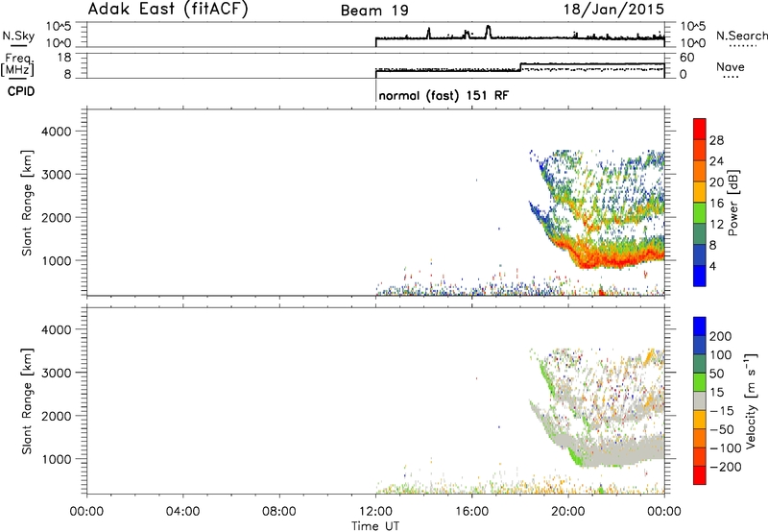Click the 'CPID' label
The width and height of the screenshot is (768, 532).
click(x=21, y=91)
